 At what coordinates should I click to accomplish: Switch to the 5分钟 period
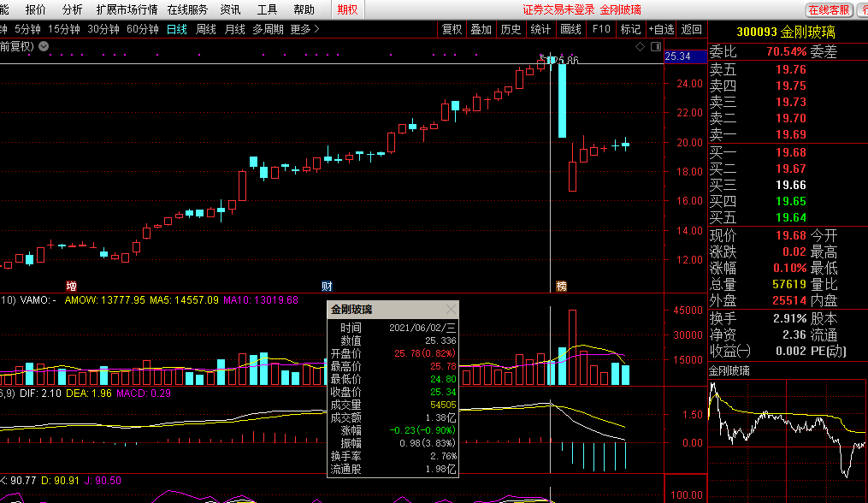click(27, 29)
